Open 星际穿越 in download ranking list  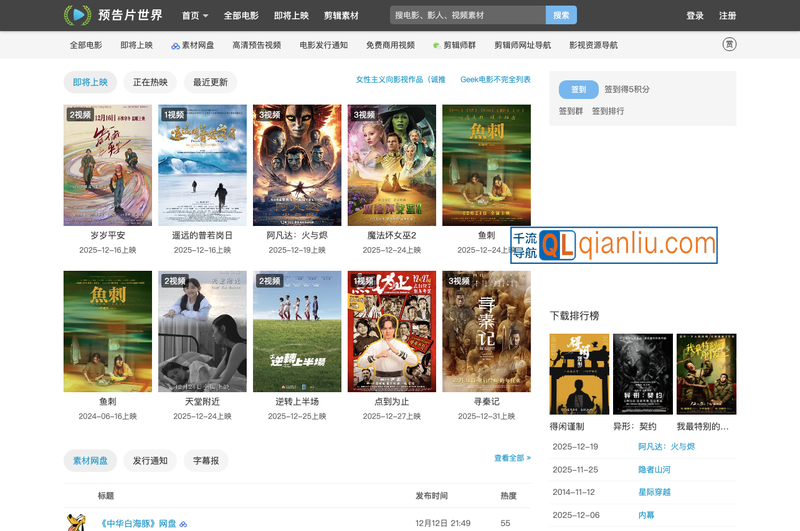point(655,492)
